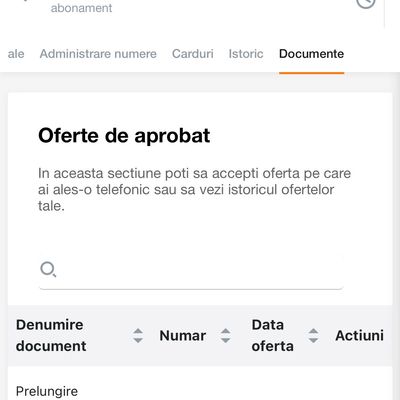Focus the offers search input field

point(191,269)
